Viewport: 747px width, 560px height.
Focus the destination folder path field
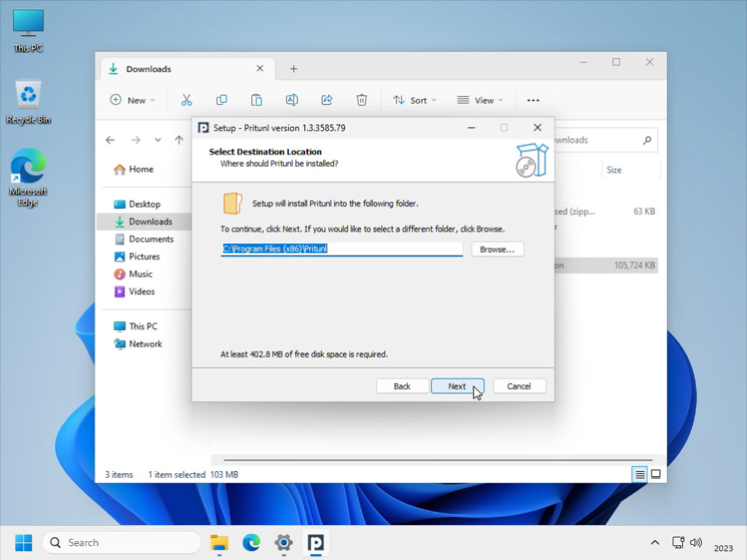pyautogui.click(x=341, y=249)
